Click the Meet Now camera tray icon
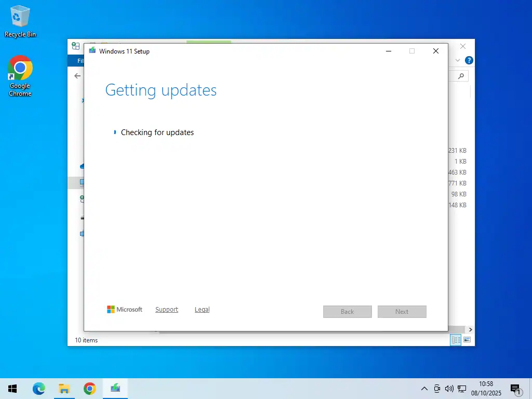The image size is (532, 399). (x=437, y=389)
